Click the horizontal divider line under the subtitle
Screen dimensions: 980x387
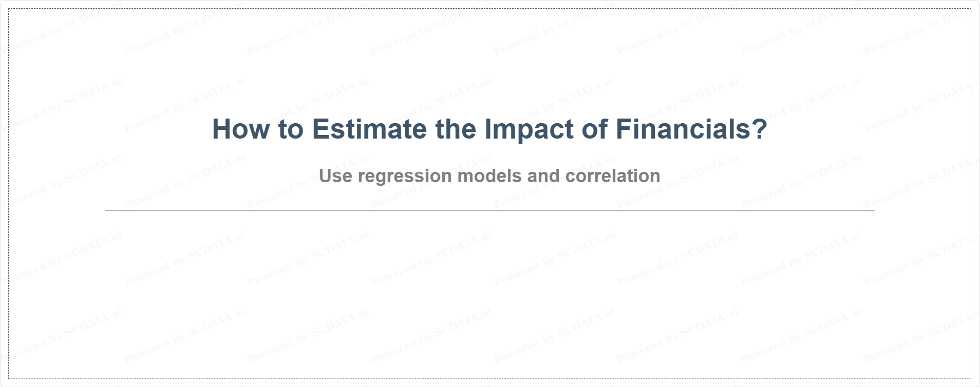[x=489, y=210]
